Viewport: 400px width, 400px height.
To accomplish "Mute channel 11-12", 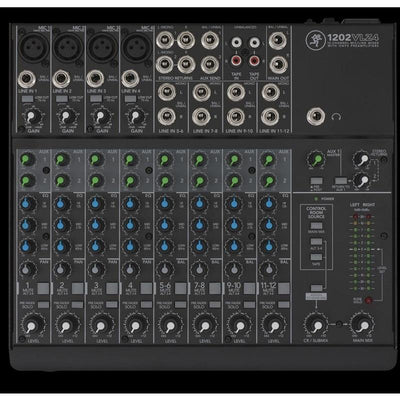I will (x=284, y=289).
